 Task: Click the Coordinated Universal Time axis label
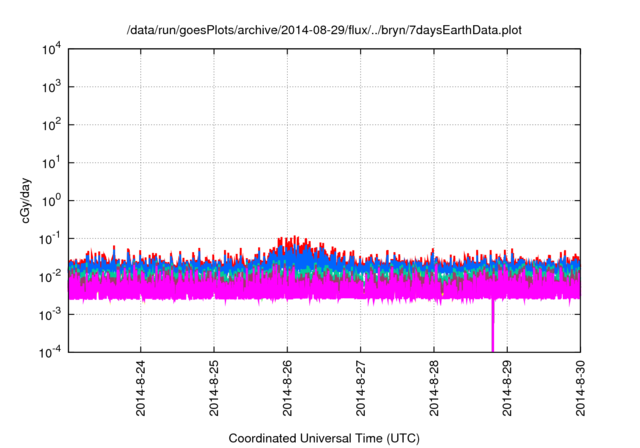324,438
